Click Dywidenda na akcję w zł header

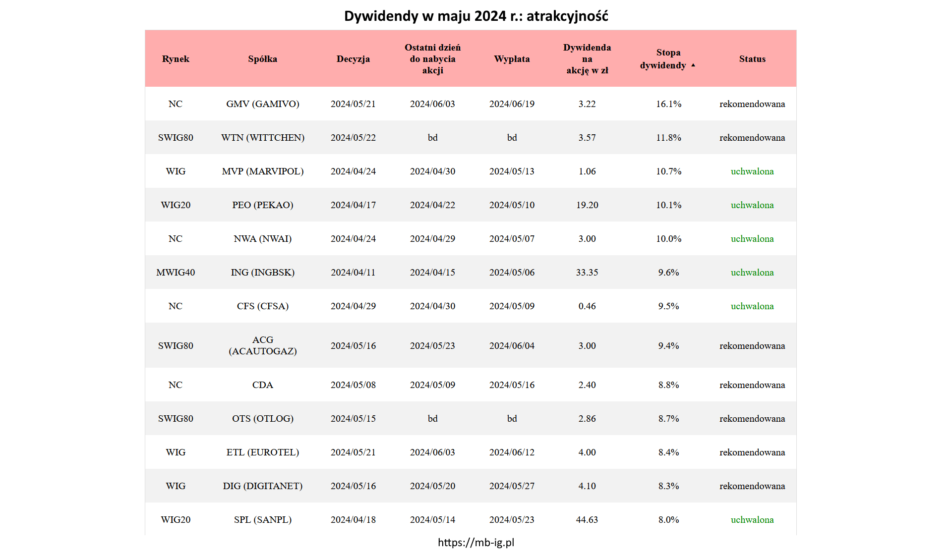point(587,59)
